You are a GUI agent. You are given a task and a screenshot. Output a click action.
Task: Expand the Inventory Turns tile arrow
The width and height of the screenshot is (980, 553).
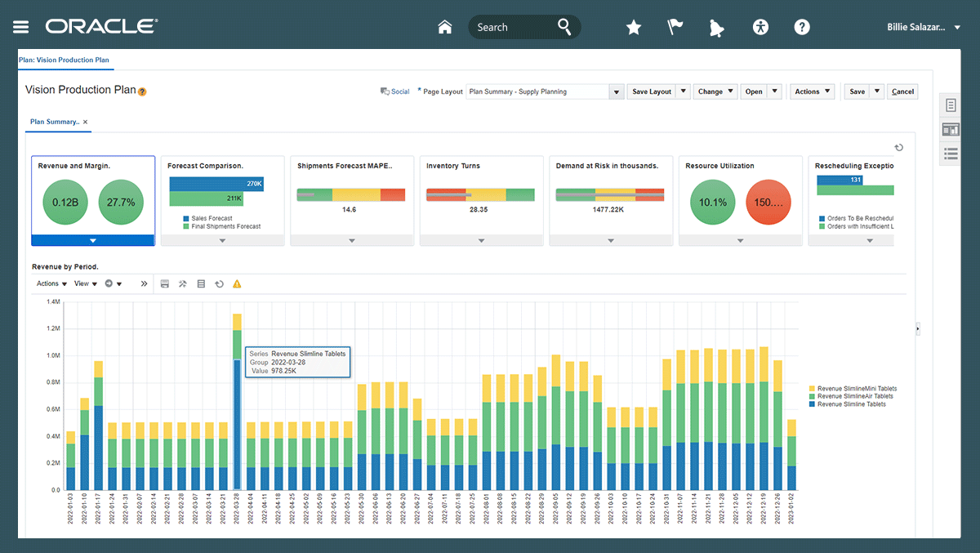pyautogui.click(x=481, y=241)
